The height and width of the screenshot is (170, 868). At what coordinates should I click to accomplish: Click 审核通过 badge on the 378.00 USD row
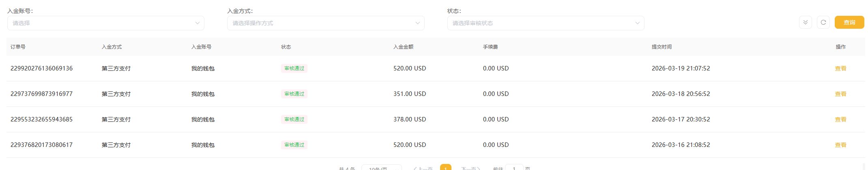pos(294,119)
